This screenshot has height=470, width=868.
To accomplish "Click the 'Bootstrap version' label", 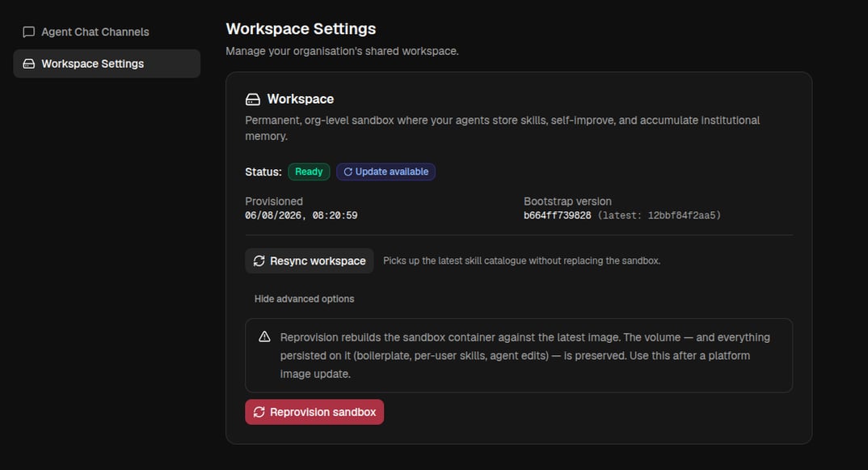I will [x=567, y=201].
